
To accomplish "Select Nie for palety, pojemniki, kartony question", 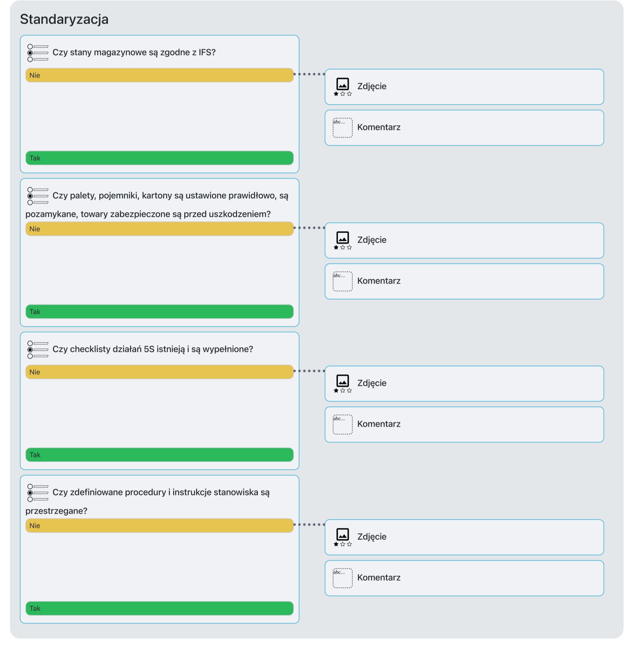I will tap(159, 229).
